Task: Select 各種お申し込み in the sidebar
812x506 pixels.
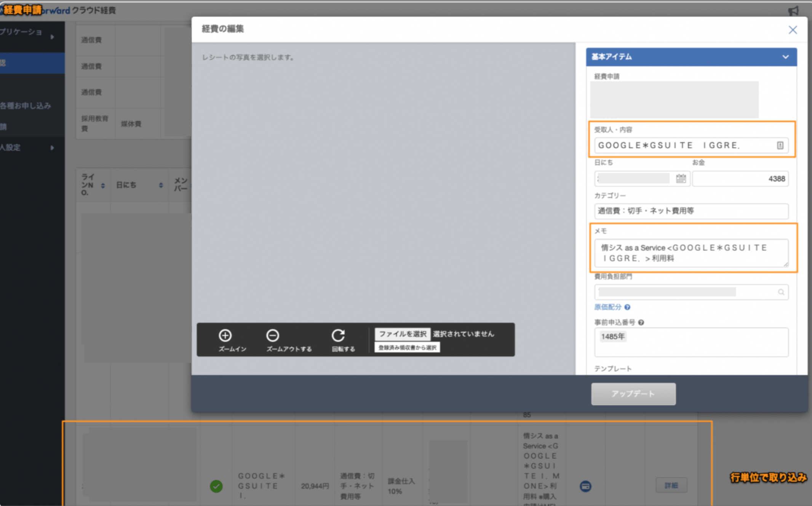Action: 26,106
